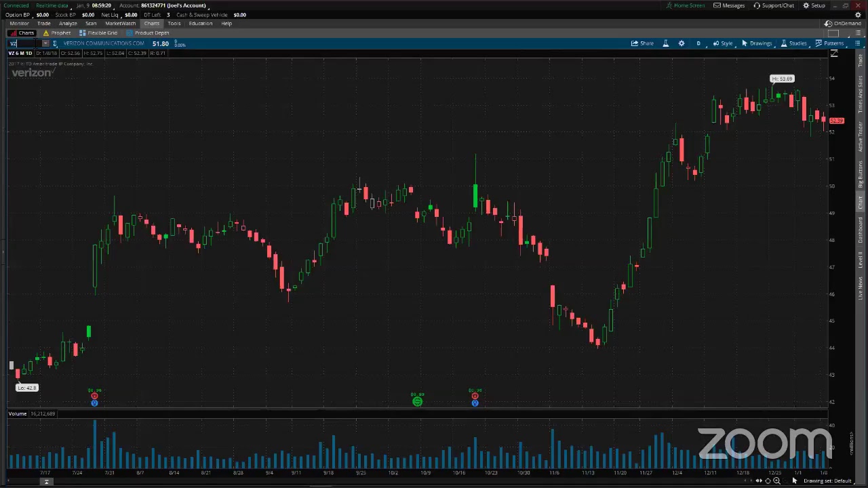Click the pan left-right arrows icon
Image resolution: width=868 pixels, height=488 pixels.
(x=759, y=481)
